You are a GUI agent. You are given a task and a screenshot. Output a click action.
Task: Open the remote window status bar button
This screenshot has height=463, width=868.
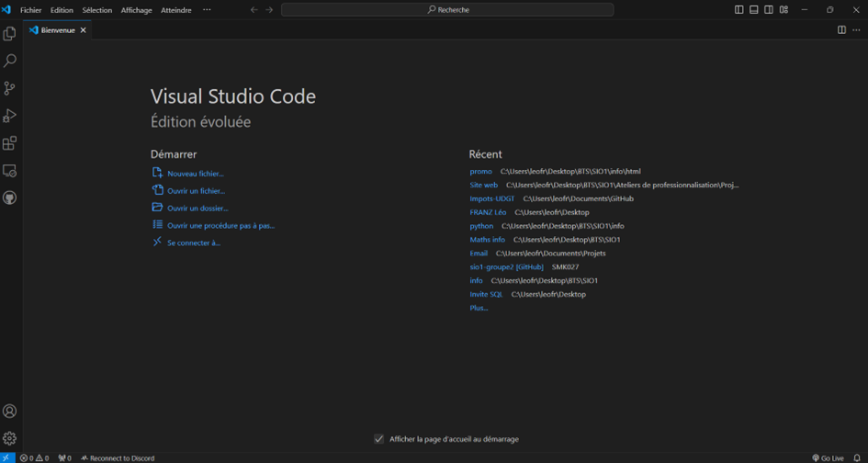coord(7,458)
